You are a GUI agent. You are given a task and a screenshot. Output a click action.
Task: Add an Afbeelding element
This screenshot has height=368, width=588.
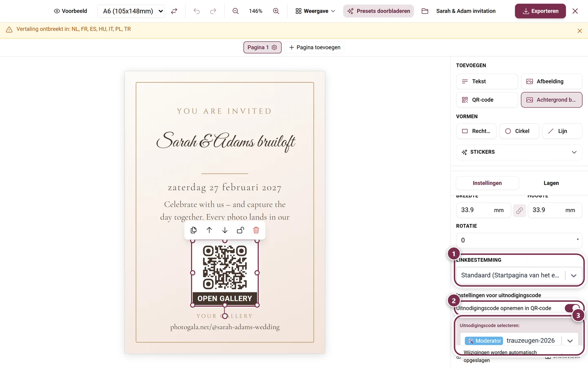click(552, 81)
